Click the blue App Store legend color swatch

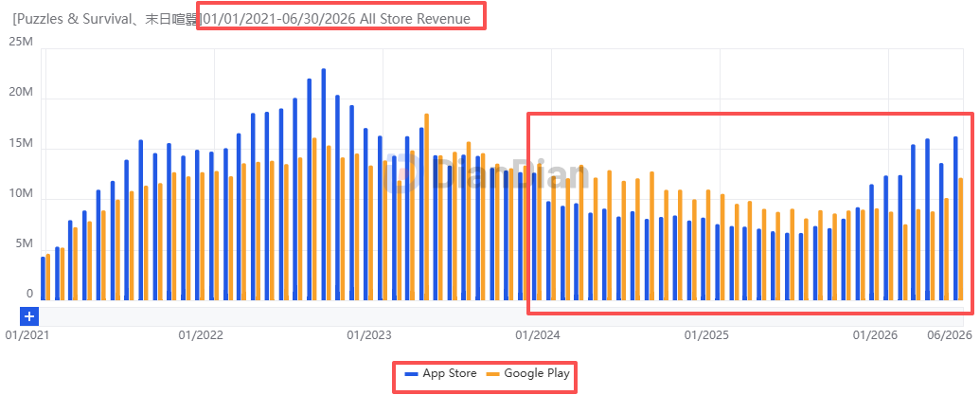pos(411,374)
